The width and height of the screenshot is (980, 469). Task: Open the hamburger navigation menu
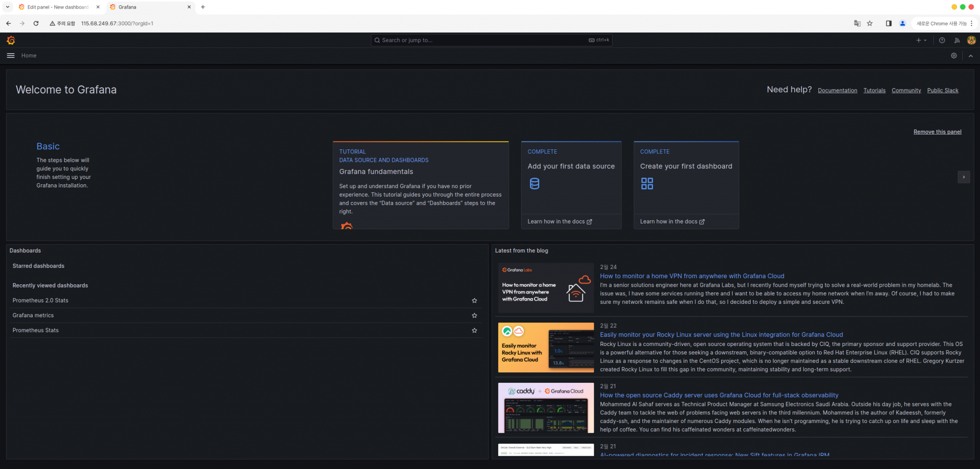(11, 56)
